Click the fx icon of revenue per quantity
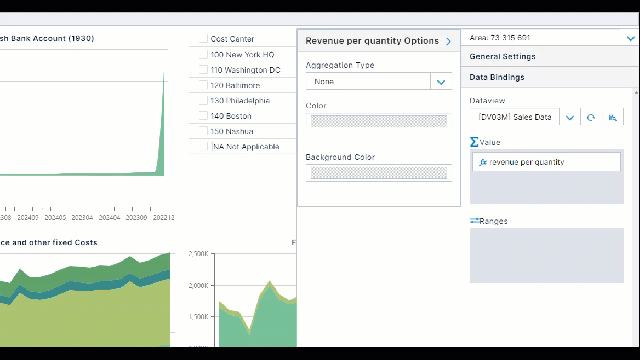 pos(483,162)
